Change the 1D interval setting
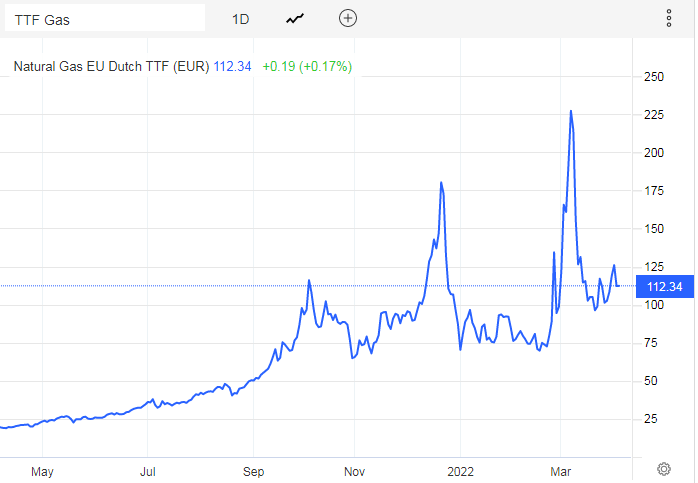 pos(240,19)
